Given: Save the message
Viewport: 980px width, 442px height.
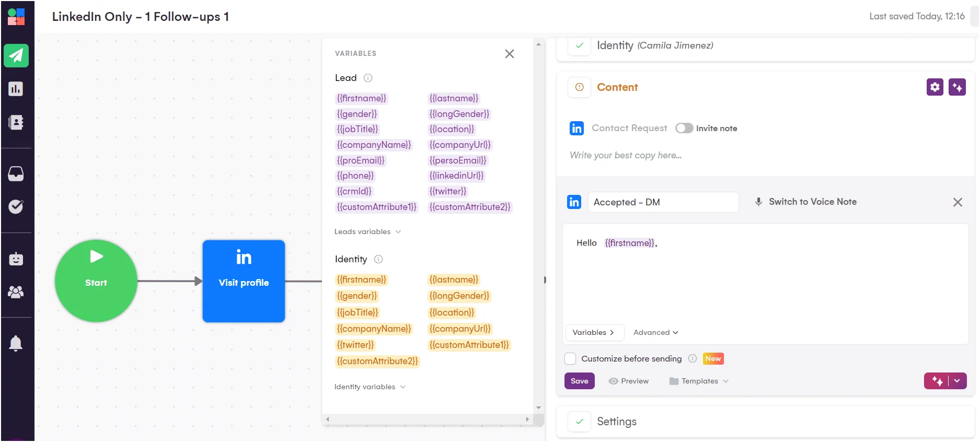Looking at the screenshot, I should 580,381.
